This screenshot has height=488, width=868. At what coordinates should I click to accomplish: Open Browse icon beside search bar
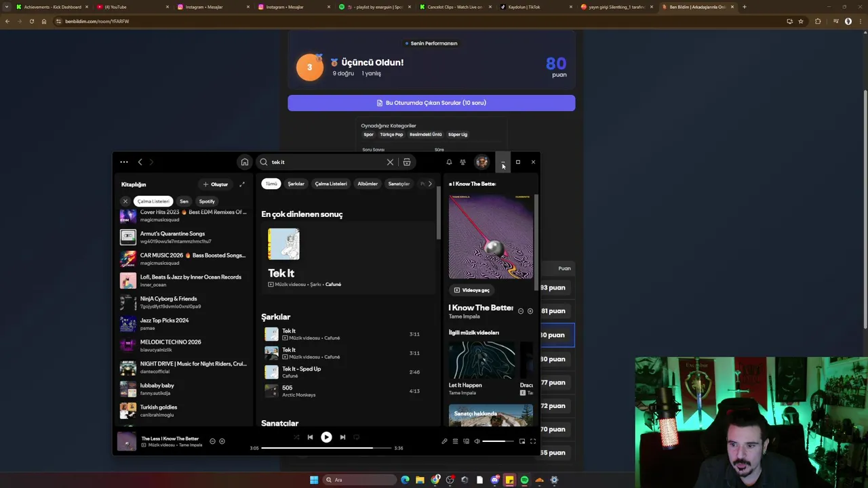pyautogui.click(x=407, y=162)
